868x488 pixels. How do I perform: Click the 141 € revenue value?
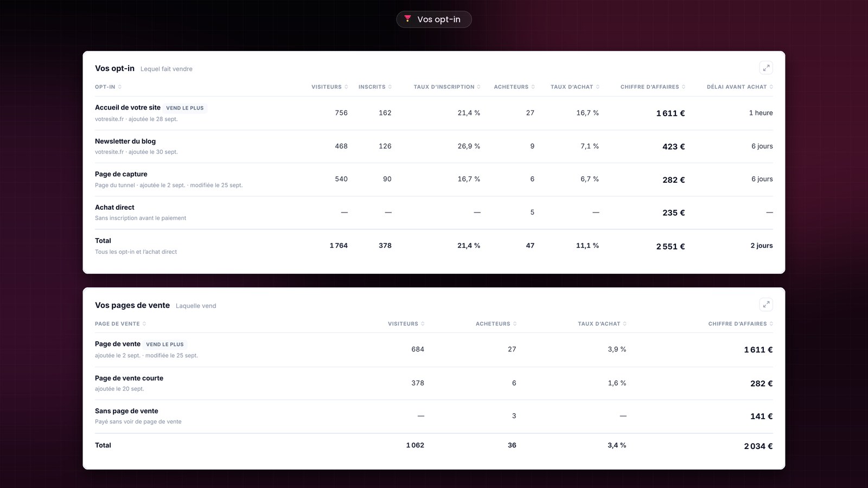click(762, 416)
